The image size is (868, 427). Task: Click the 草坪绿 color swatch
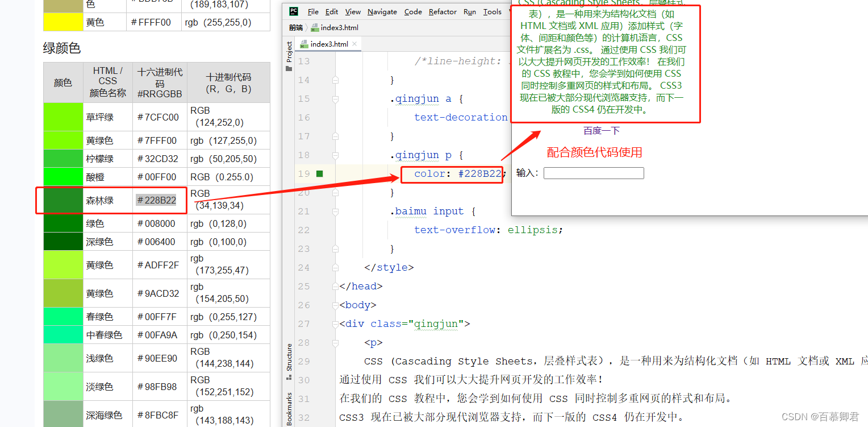(63, 117)
